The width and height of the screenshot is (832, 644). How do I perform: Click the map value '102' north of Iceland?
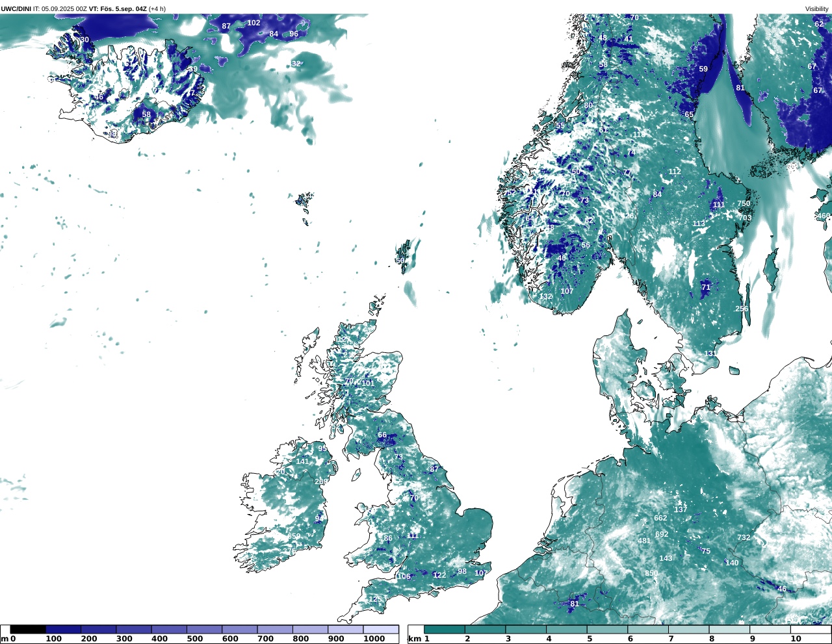click(x=253, y=23)
